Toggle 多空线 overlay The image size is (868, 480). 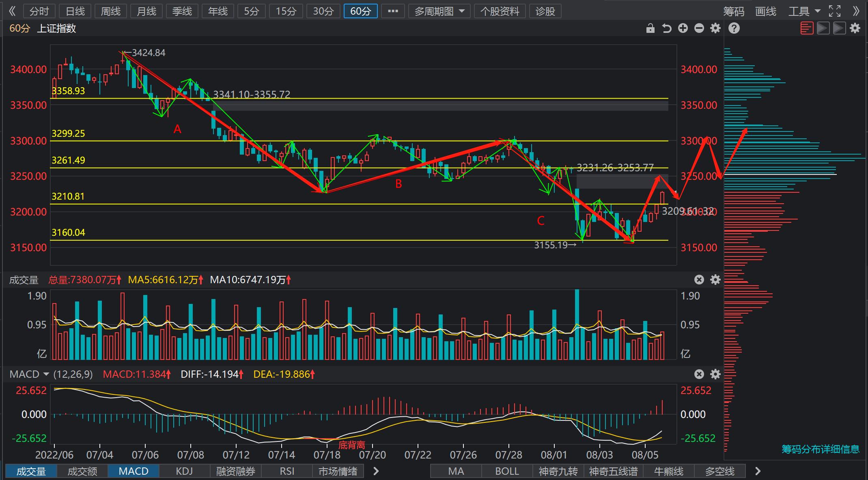720,471
